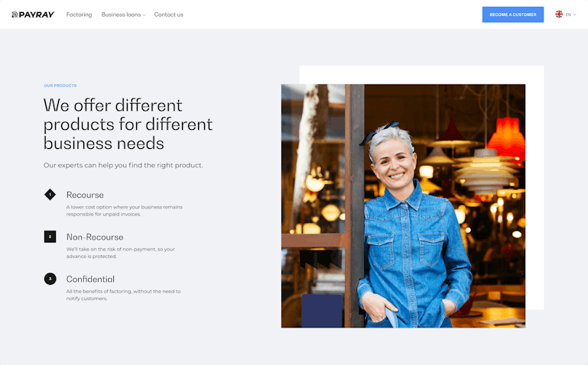Image resolution: width=588 pixels, height=365 pixels.
Task: Click the UK flag language icon
Action: (559, 15)
